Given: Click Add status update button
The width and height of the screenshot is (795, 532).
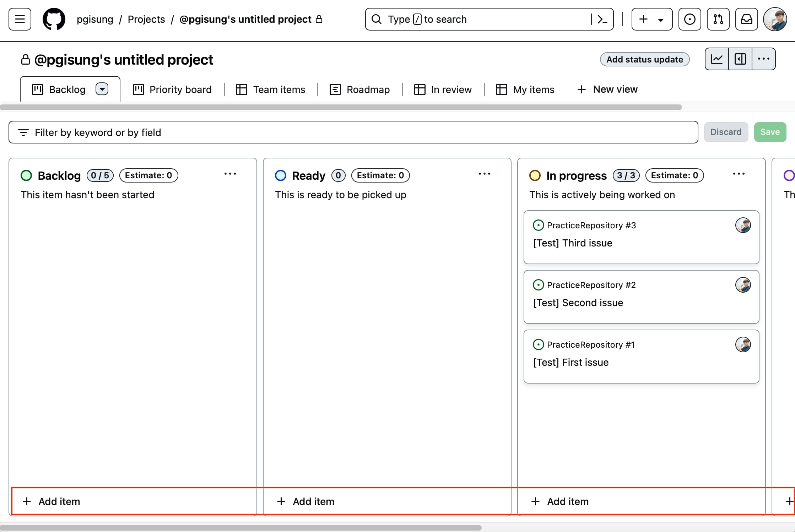Looking at the screenshot, I should (x=645, y=59).
